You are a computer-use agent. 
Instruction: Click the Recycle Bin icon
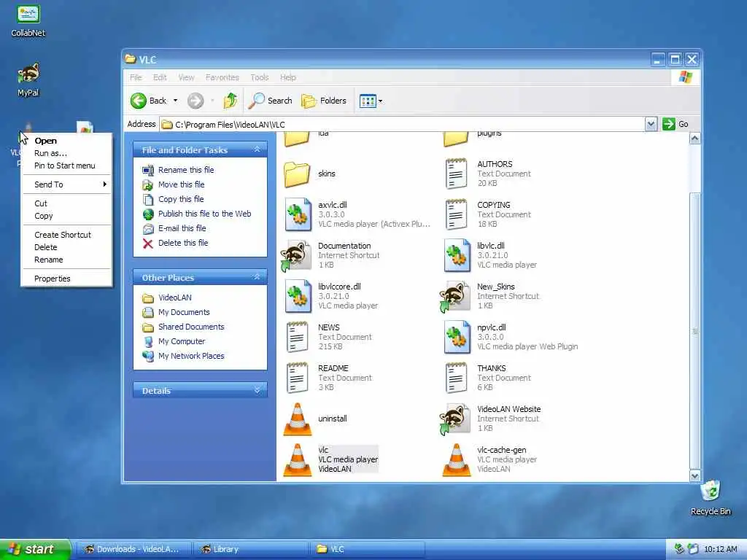tap(711, 497)
